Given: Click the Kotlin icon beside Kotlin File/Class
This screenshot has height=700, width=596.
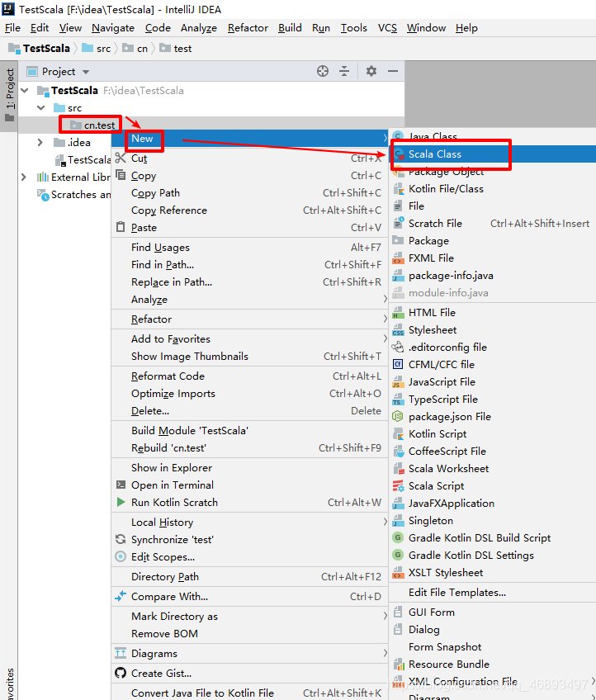Looking at the screenshot, I should pos(398,189).
